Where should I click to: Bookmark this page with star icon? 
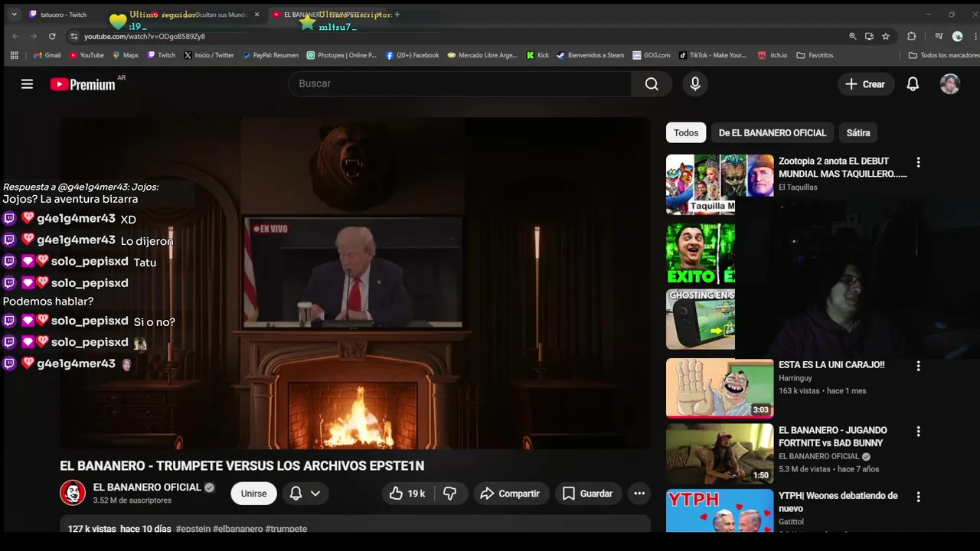886,36
